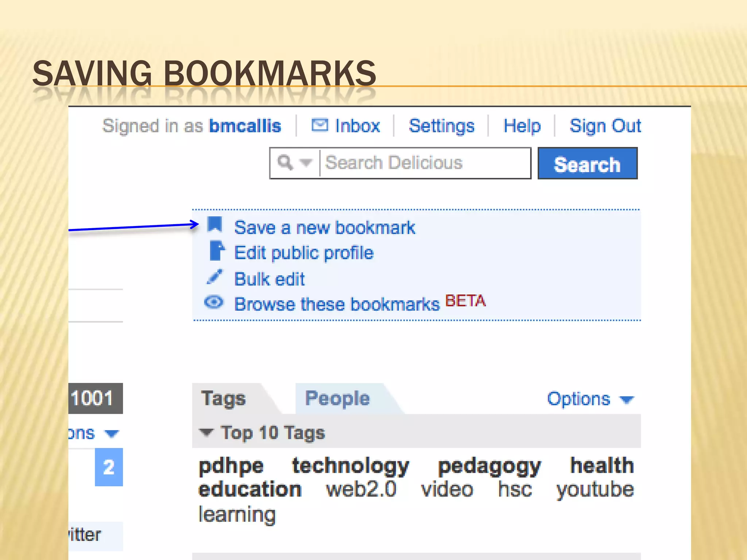Screen dimensions: 747x560
Task: Click the magnifying glass icon in search box
Action: click(285, 162)
